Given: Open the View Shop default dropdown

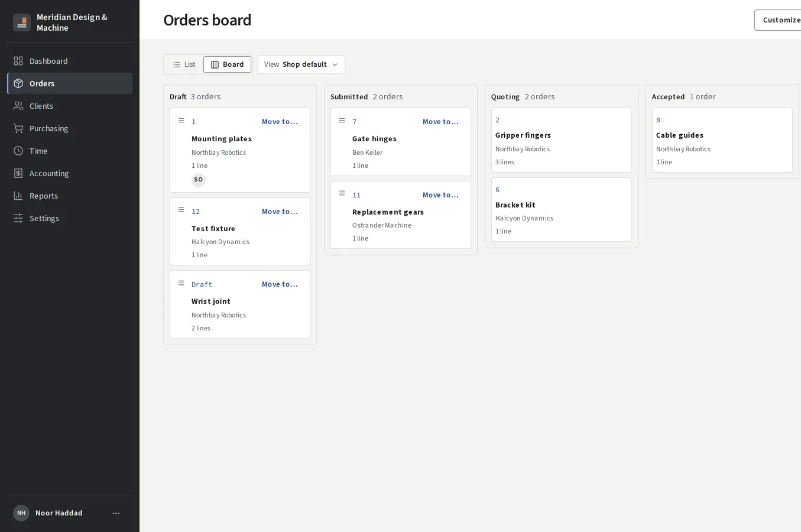Looking at the screenshot, I should tap(301, 64).
